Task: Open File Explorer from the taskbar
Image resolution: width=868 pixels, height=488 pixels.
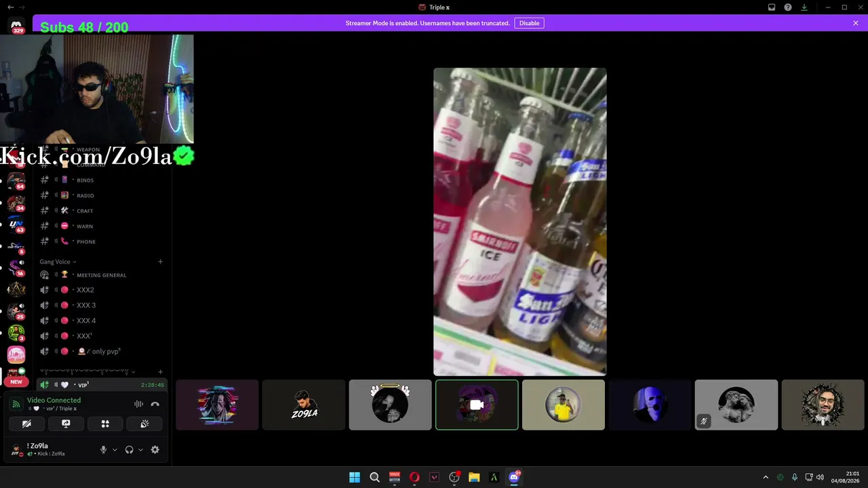Action: [x=474, y=477]
